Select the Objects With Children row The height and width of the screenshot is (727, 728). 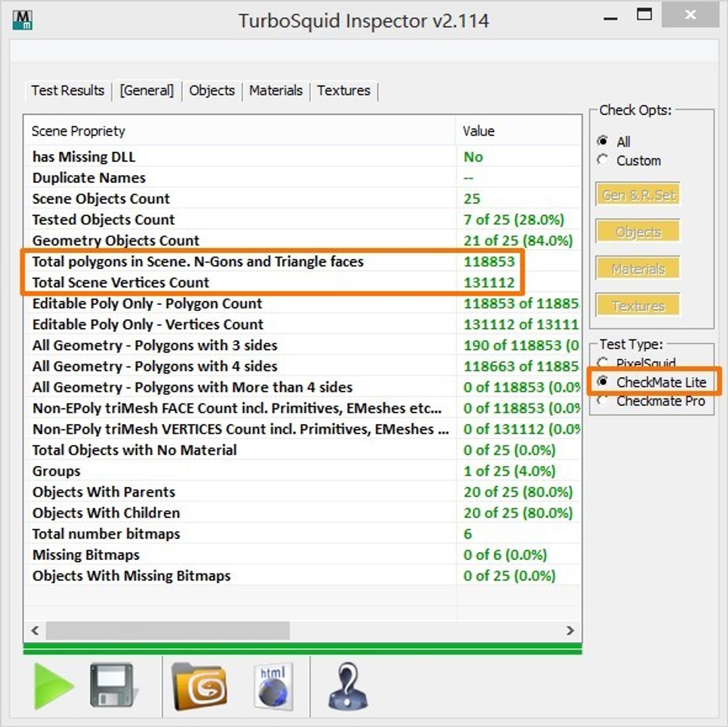302,512
